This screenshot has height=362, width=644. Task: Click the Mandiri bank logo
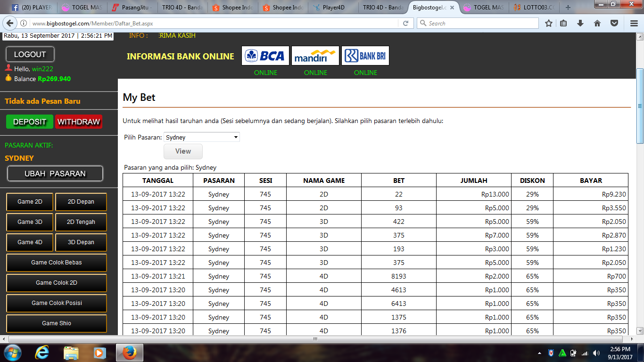click(x=315, y=56)
